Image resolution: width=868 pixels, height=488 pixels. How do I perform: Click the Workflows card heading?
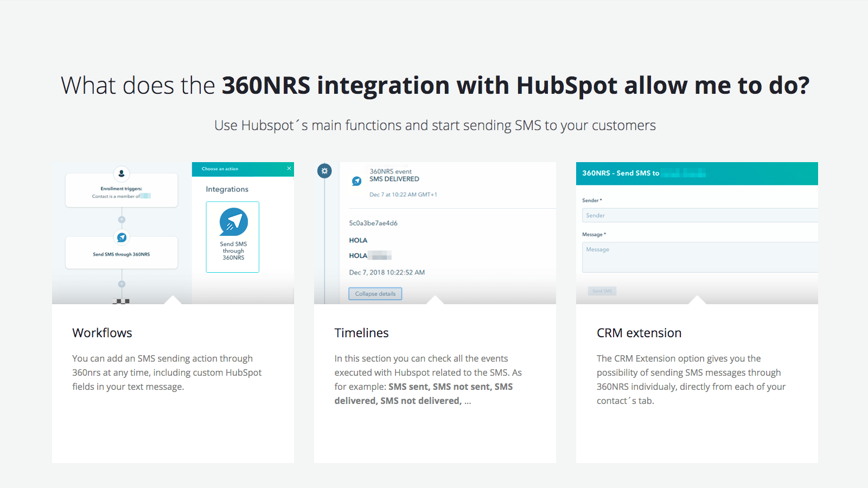[x=102, y=333]
